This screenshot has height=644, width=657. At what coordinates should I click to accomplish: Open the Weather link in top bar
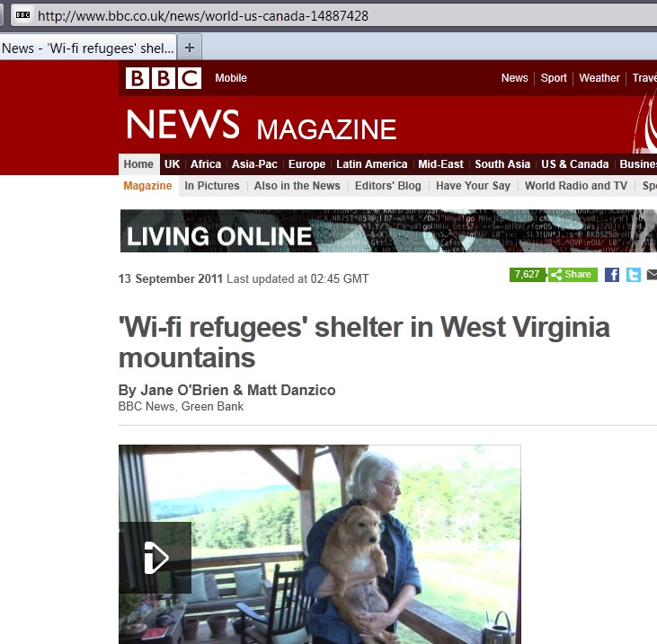(599, 78)
